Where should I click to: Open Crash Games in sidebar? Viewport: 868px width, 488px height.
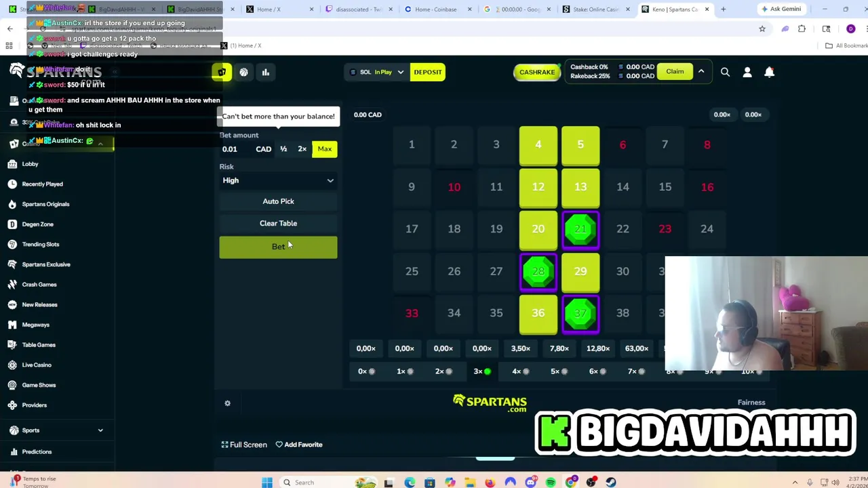coord(39,285)
